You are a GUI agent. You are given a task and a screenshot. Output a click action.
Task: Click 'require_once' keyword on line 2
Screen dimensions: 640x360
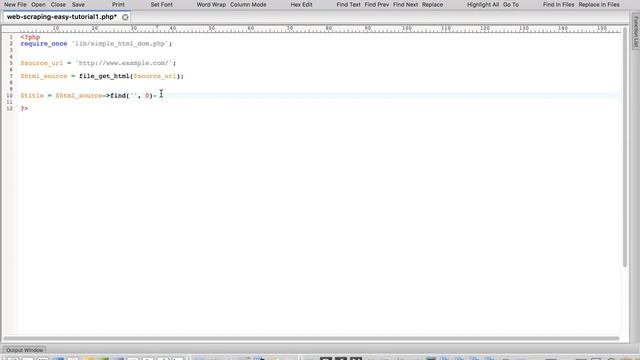(44, 44)
